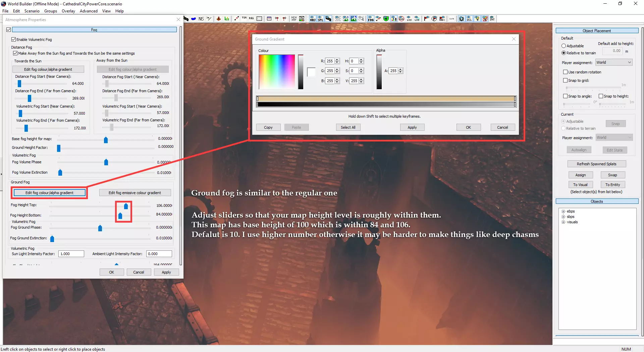Viewport: 644px width, 352px height.
Task: Open Default Player assignment World dropdown
Action: 614,62
